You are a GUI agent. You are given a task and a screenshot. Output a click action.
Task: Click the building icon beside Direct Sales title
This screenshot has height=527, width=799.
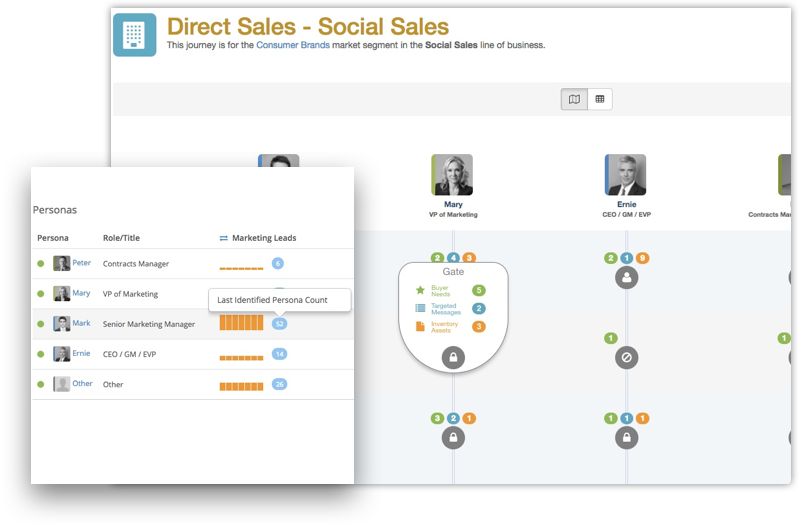[135, 35]
